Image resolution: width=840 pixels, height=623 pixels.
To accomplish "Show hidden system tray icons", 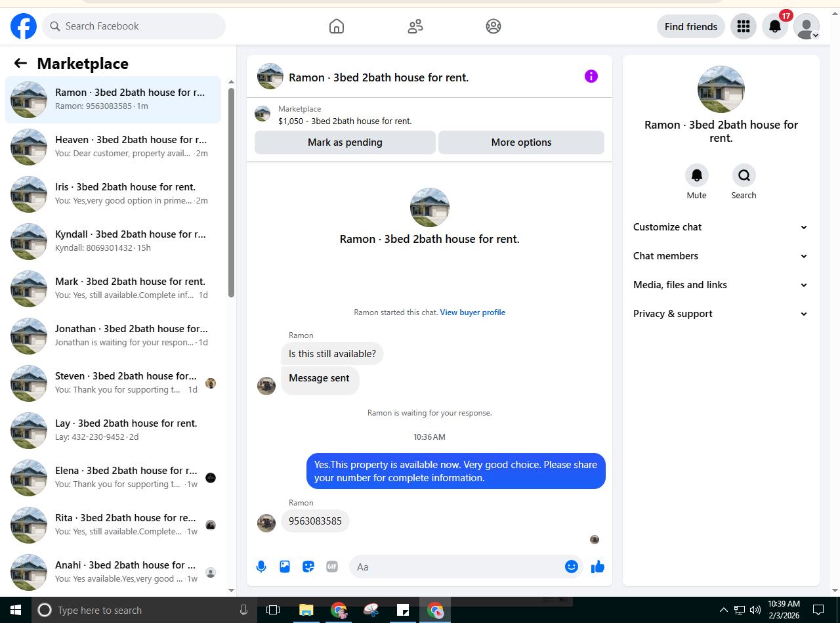I will (x=724, y=610).
